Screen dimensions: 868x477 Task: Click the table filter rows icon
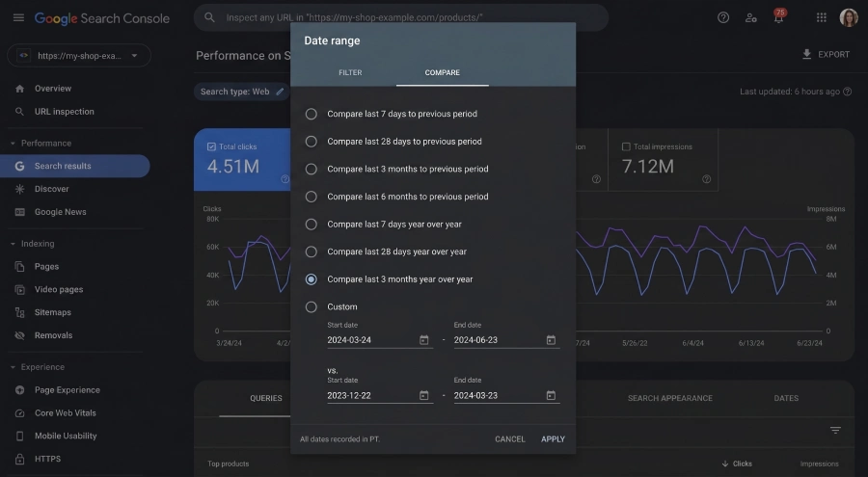[835, 430]
